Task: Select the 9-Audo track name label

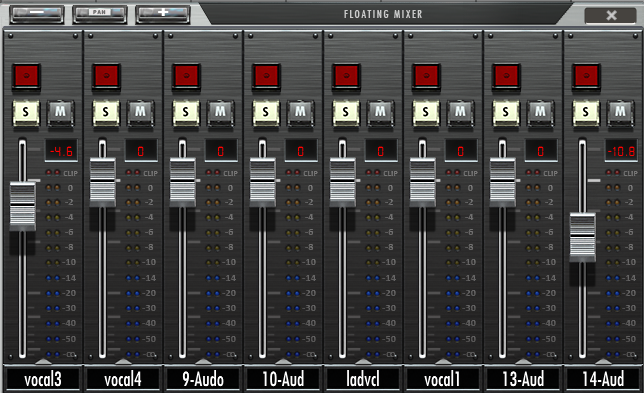Action: click(x=203, y=379)
